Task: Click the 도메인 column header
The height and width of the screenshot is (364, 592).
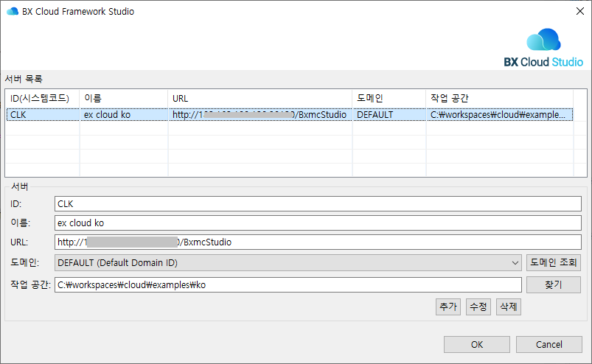Action: [x=389, y=99]
